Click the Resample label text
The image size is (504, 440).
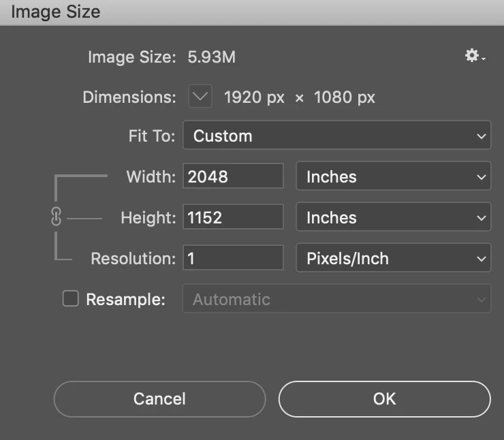pos(126,300)
